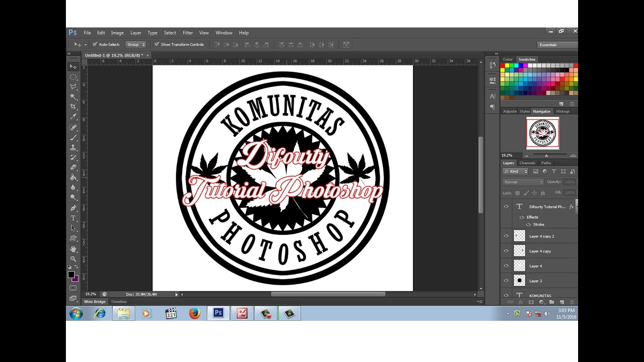Open the Essentials workspace dropdown
The width and height of the screenshot is (644, 362).
557,45
